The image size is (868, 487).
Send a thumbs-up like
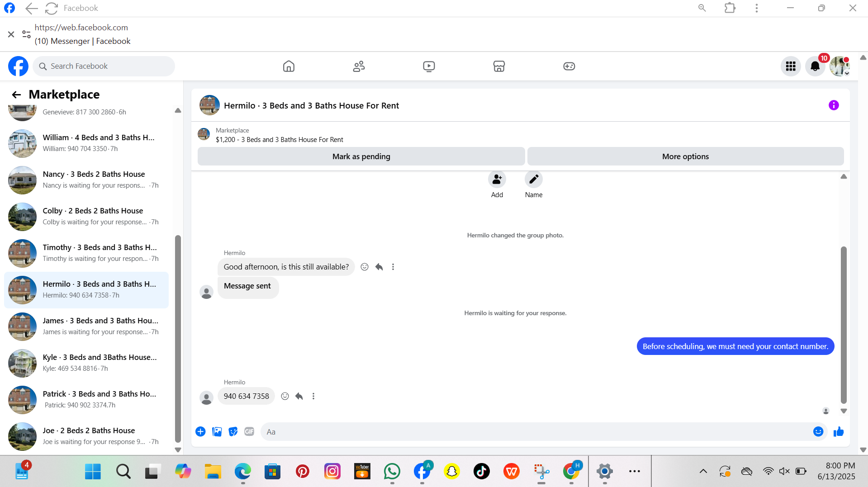[x=839, y=431]
